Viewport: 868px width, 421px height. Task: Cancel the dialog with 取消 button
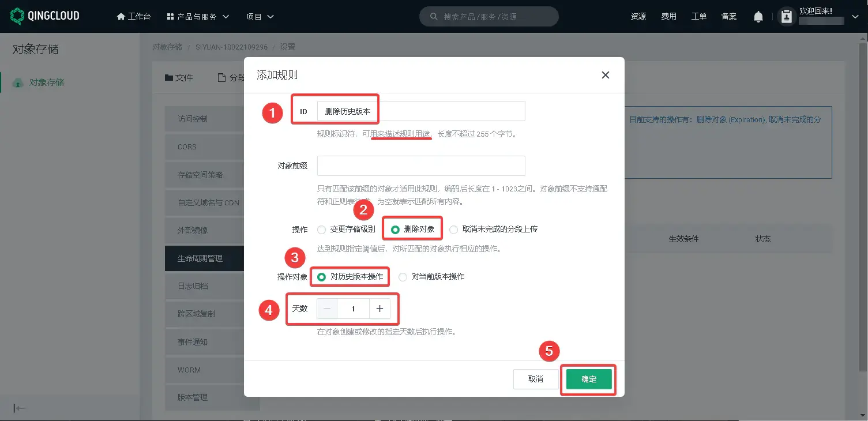535,379
